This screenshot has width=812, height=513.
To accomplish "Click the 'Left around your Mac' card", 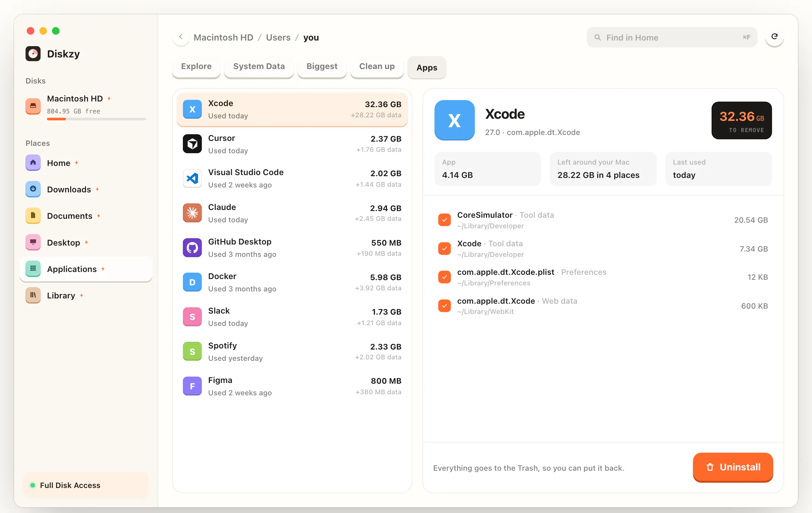I will pos(603,169).
